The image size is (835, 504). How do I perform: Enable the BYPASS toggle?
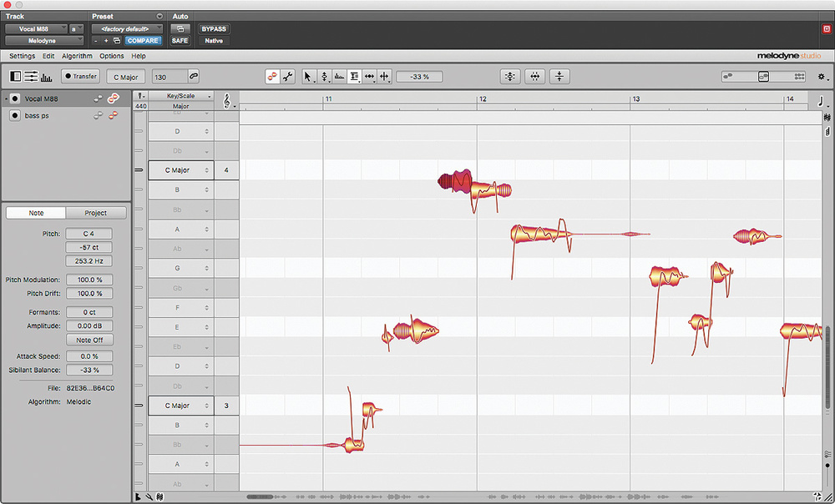[x=213, y=28]
